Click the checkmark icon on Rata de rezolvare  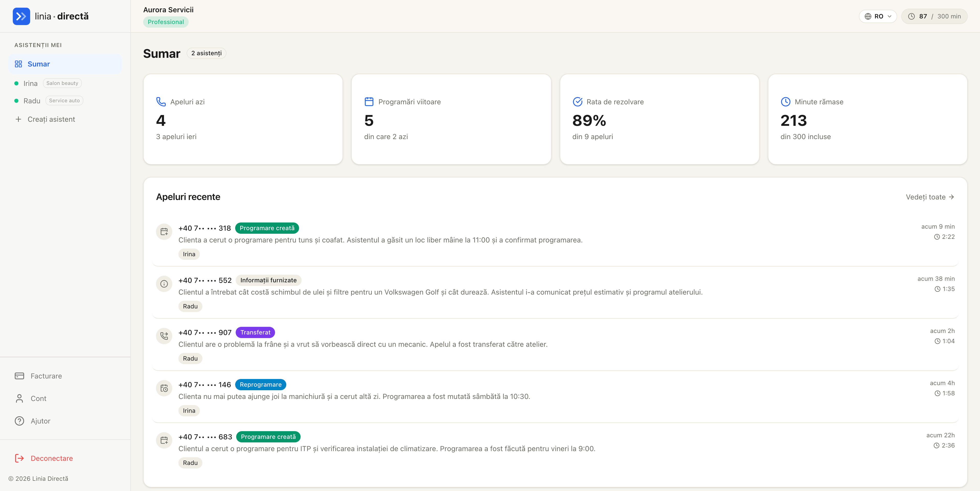click(x=577, y=102)
